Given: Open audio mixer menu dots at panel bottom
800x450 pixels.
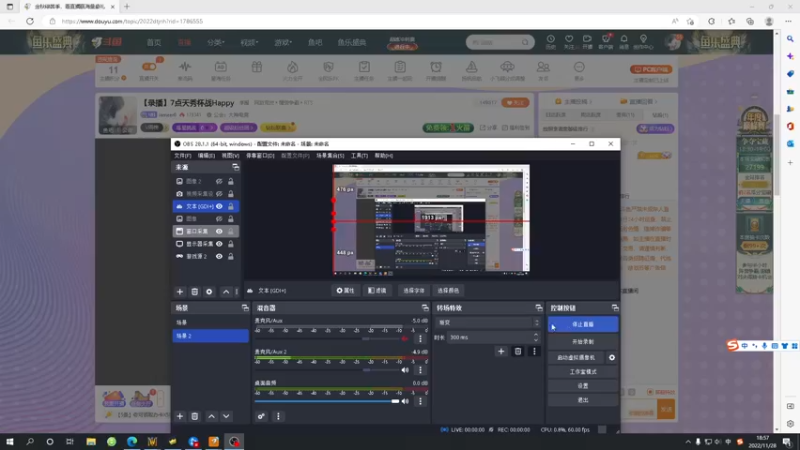Looking at the screenshot, I should [278, 416].
